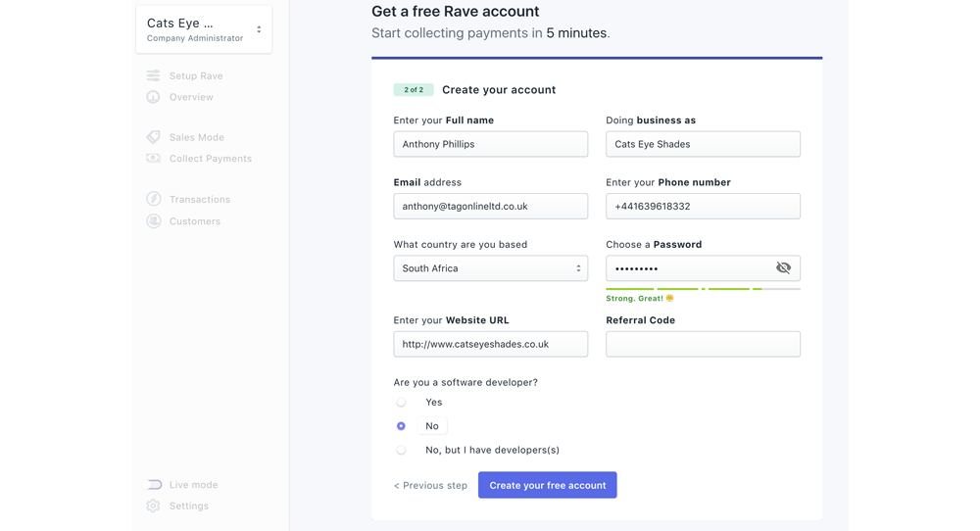Choose 'No, but I have developers' radio

401,450
